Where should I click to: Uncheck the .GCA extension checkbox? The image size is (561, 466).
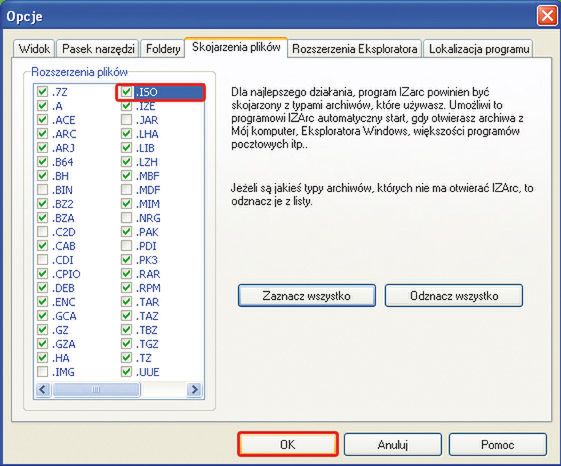(x=42, y=315)
